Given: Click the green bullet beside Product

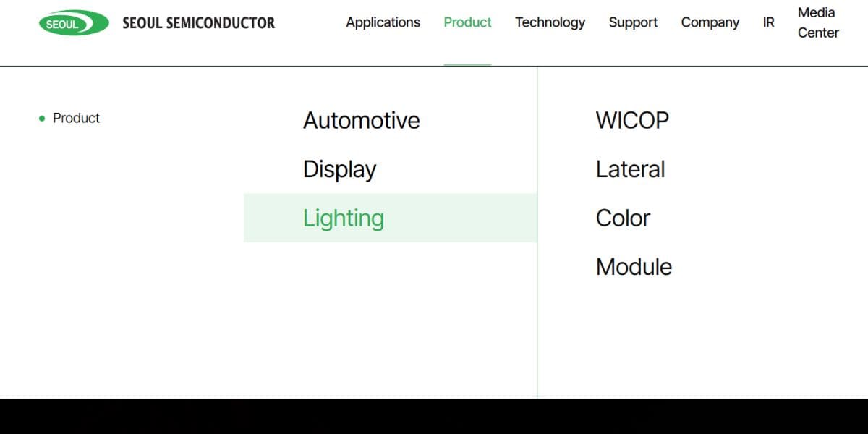Looking at the screenshot, I should tap(42, 118).
